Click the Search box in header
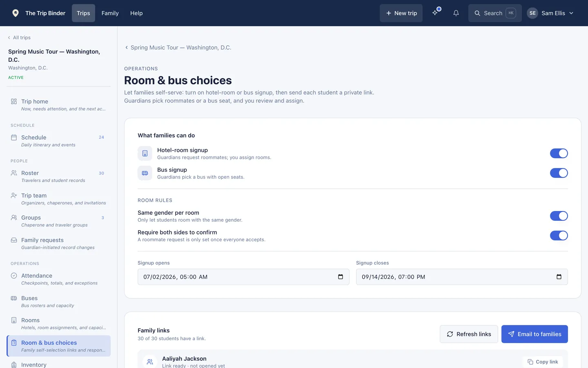The image size is (588, 368). (x=495, y=13)
